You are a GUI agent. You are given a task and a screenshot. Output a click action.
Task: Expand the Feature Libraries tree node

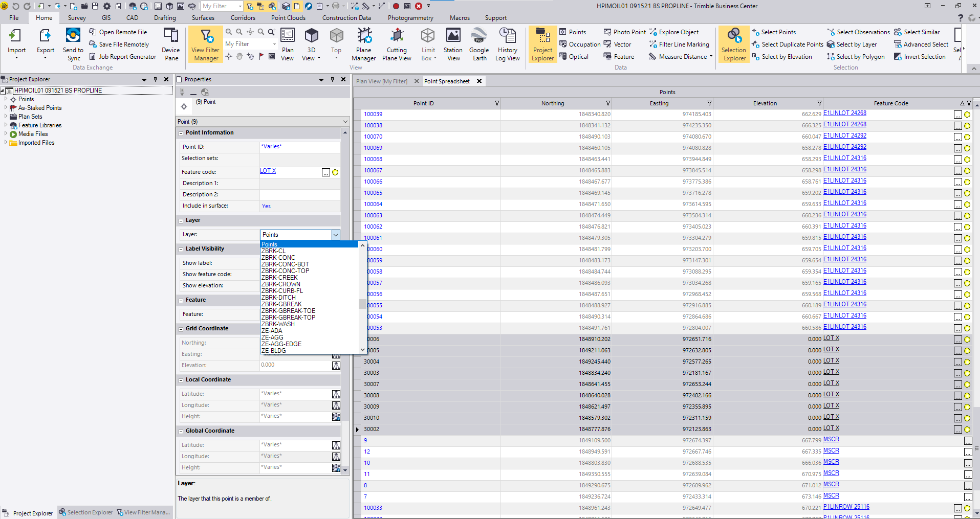point(6,125)
